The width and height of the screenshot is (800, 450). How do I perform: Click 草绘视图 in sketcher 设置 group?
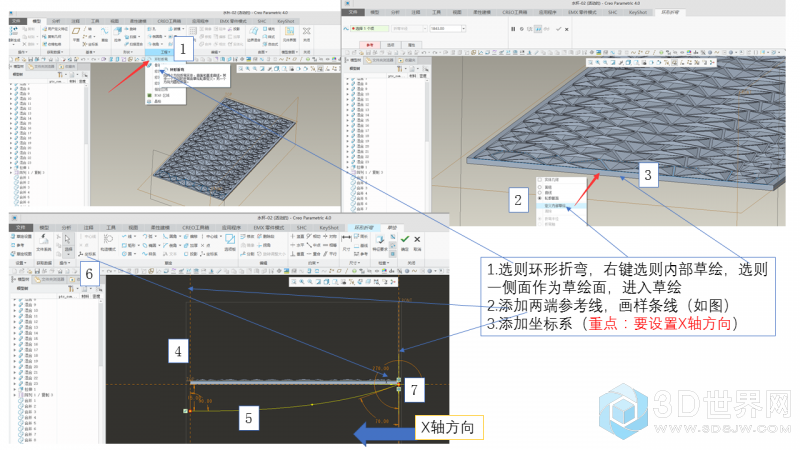click(21, 254)
